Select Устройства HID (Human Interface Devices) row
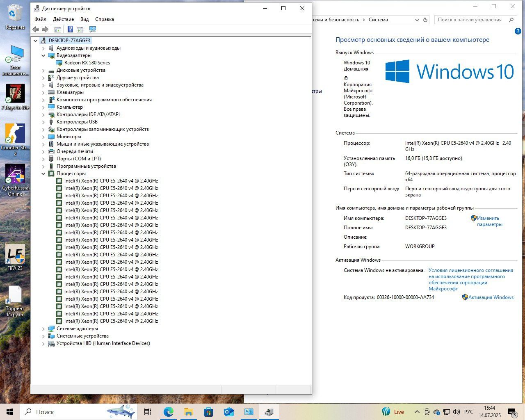The height and width of the screenshot is (420, 525). coord(103,343)
